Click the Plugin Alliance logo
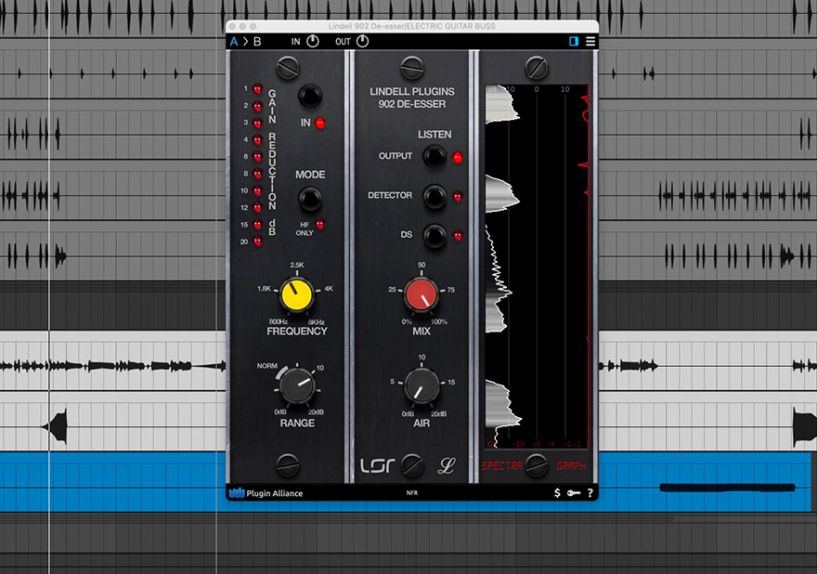The height and width of the screenshot is (574, 817). tap(266, 493)
